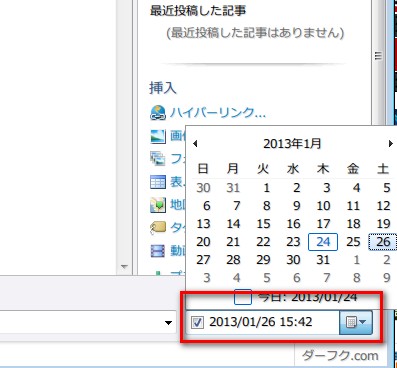
Task: Select January 16 in calendar
Action: pyautogui.click(x=293, y=224)
